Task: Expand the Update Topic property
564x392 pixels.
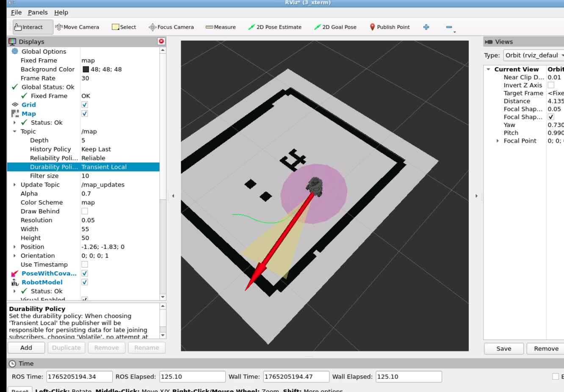Action: click(15, 185)
